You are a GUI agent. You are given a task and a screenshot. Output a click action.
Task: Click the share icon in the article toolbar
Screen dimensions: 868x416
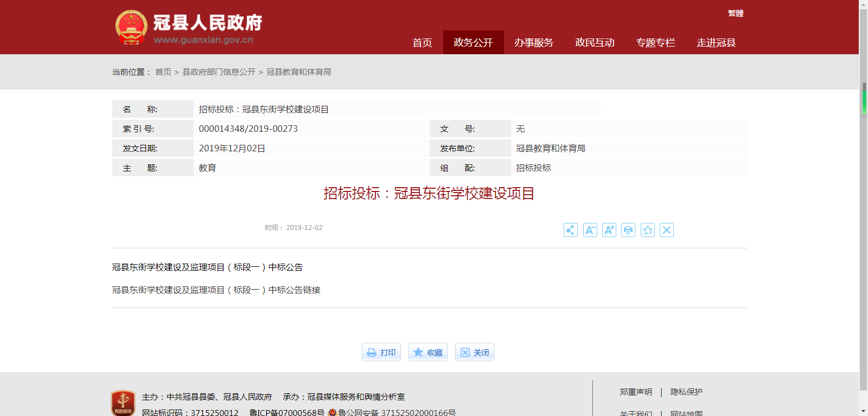pyautogui.click(x=570, y=230)
